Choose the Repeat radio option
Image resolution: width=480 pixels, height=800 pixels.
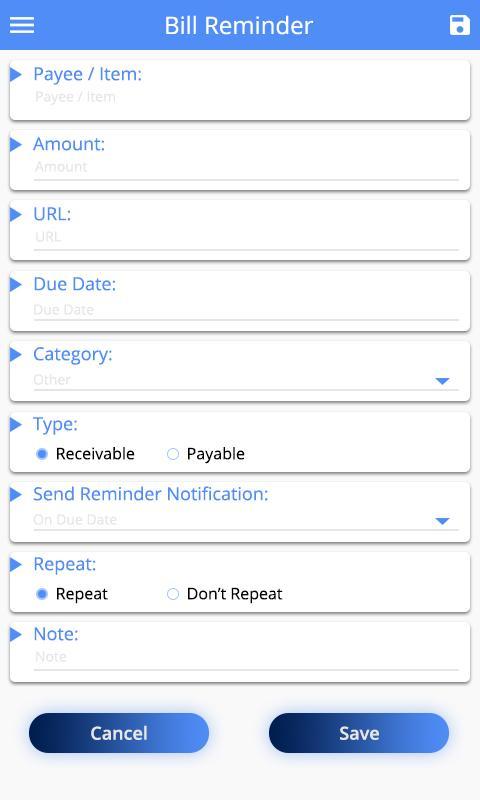point(42,594)
